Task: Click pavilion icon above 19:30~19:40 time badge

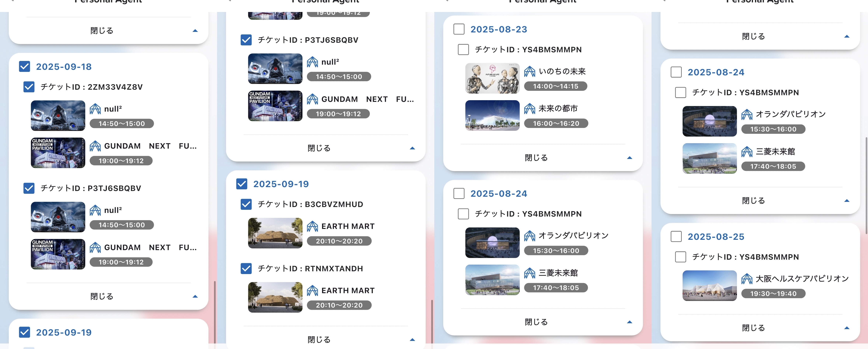Action: [747, 279]
